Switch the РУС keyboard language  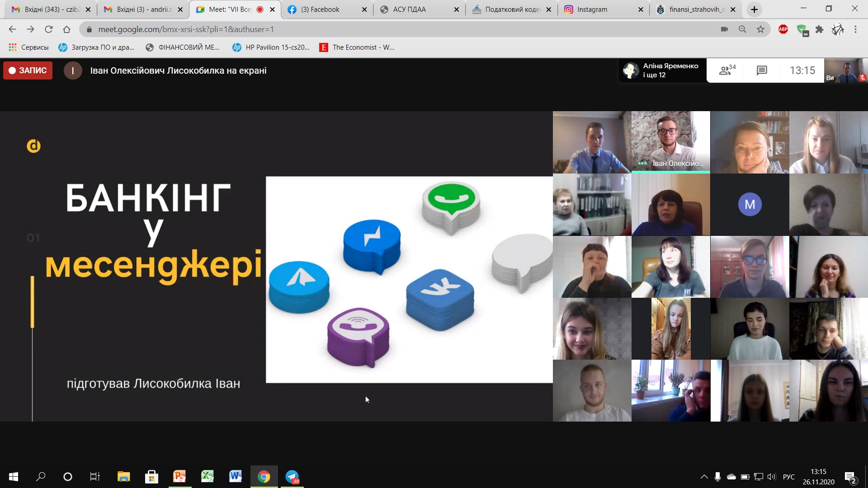click(789, 477)
